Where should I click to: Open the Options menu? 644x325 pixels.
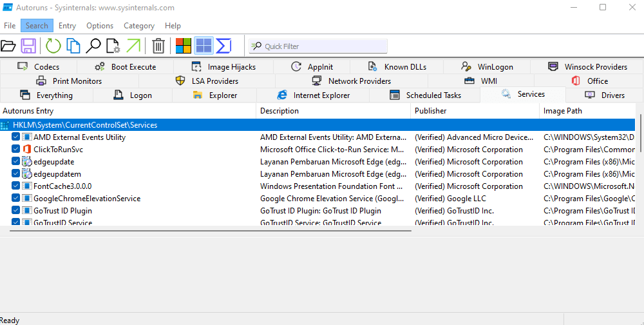click(x=100, y=26)
